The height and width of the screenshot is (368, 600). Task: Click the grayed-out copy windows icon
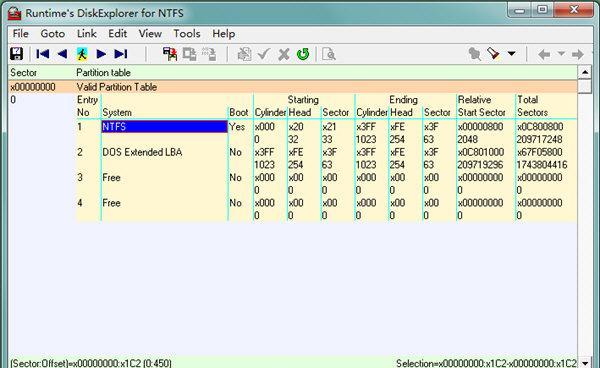(x=189, y=54)
